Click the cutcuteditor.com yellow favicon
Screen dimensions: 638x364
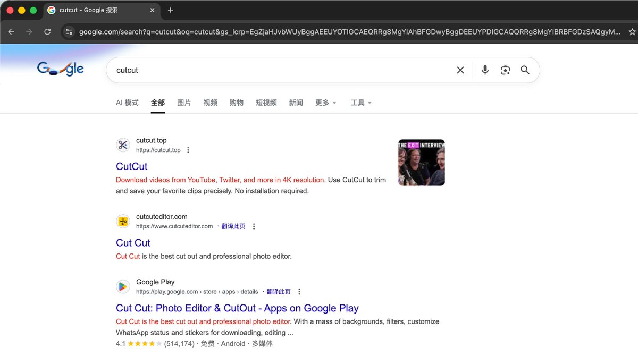tap(123, 222)
